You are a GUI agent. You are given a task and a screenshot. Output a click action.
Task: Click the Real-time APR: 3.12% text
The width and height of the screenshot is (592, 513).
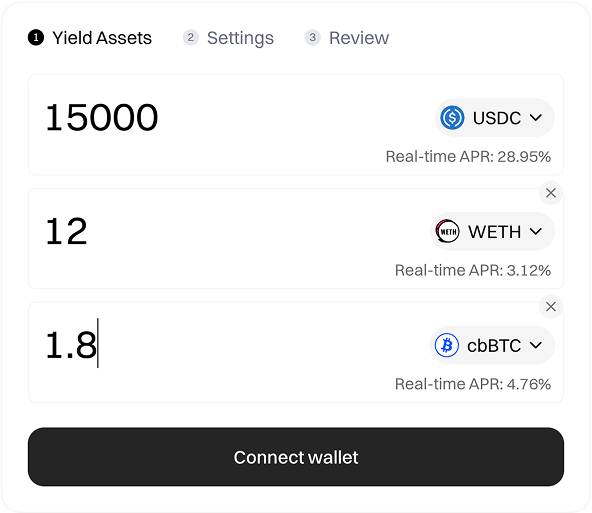(x=473, y=270)
